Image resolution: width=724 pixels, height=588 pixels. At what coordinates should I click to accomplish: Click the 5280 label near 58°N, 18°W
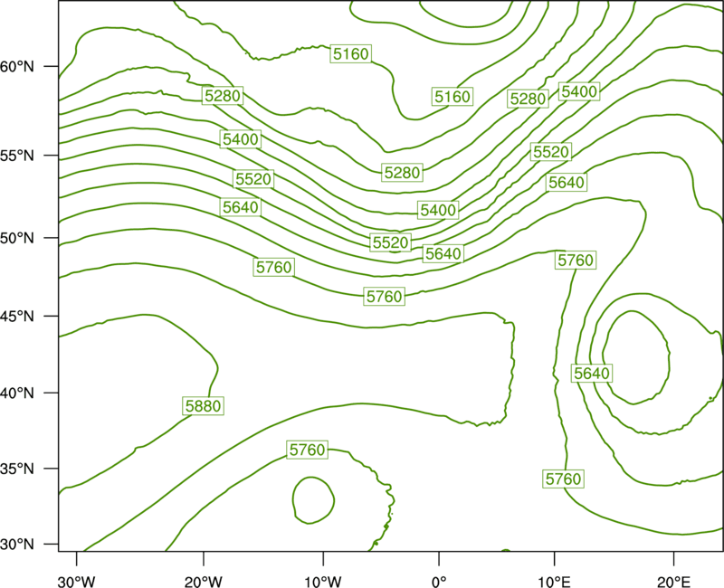pyautogui.click(x=222, y=96)
